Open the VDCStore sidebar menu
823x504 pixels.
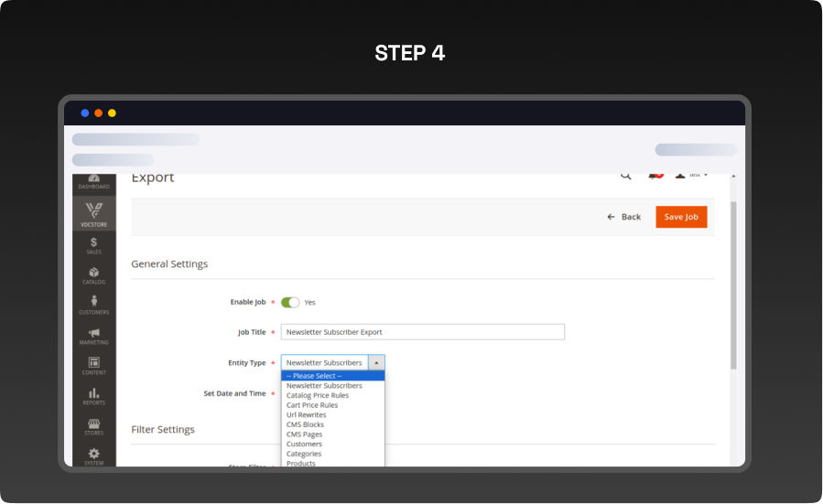93,214
